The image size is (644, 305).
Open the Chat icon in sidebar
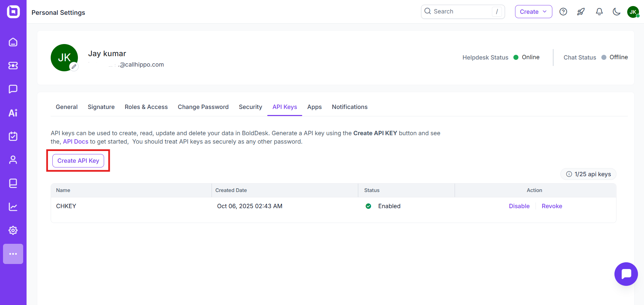(13, 89)
